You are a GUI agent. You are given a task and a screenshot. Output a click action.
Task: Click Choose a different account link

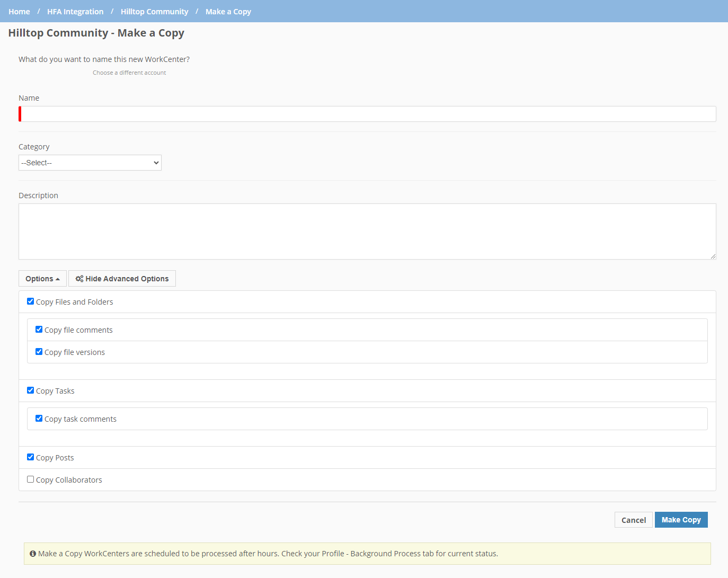129,73
